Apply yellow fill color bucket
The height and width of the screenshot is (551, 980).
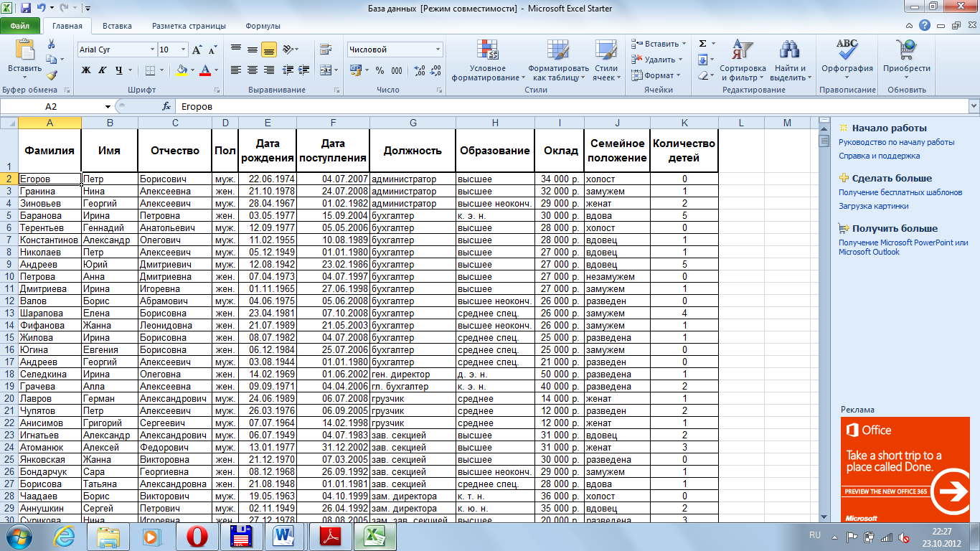182,70
